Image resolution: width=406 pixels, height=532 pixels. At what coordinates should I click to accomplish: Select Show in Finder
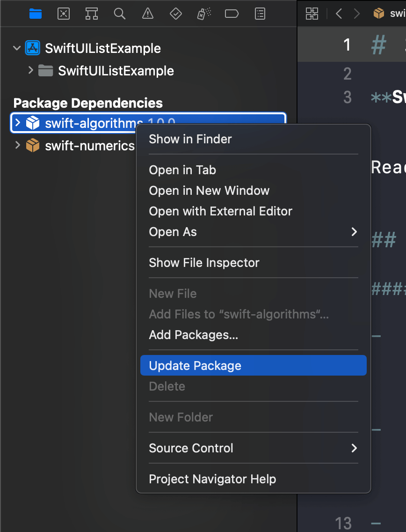tap(190, 139)
